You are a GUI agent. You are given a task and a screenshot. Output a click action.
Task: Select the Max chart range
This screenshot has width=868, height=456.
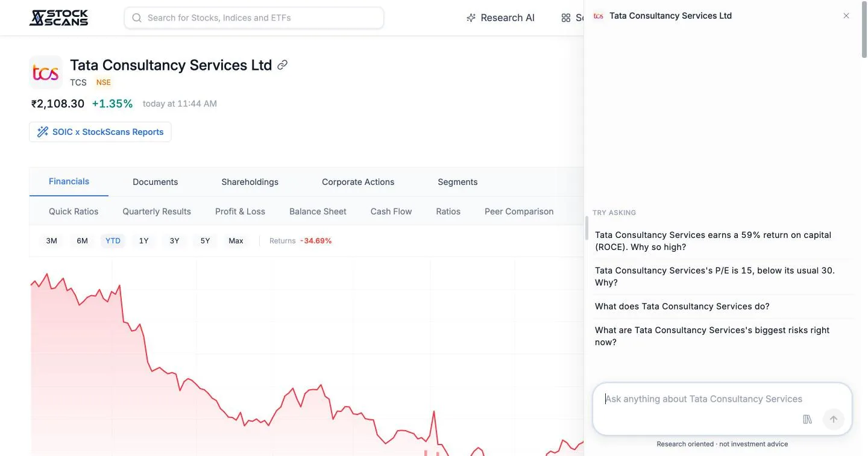(236, 241)
